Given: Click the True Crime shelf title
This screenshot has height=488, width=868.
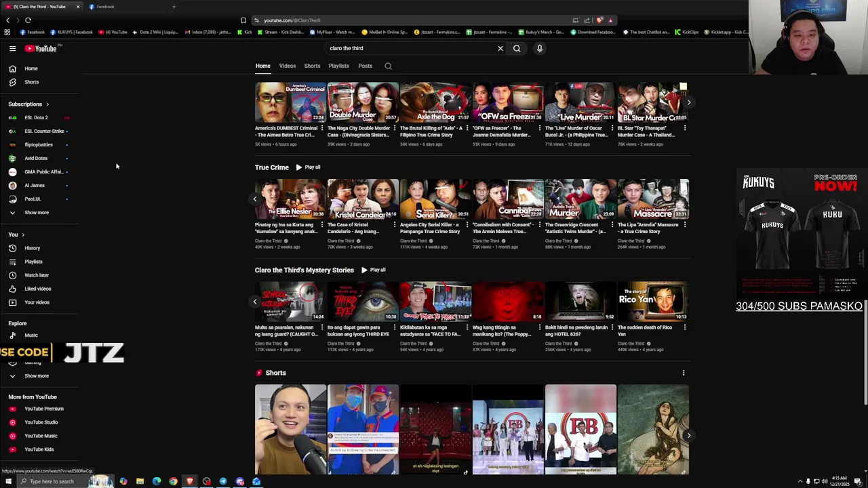Looking at the screenshot, I should pyautogui.click(x=272, y=167).
